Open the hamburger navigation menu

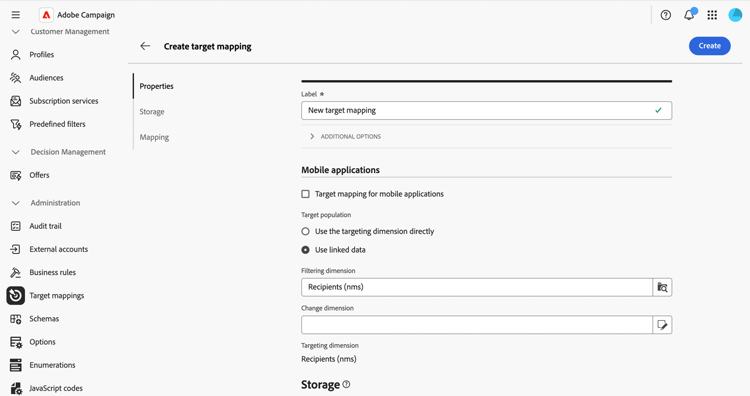16,15
